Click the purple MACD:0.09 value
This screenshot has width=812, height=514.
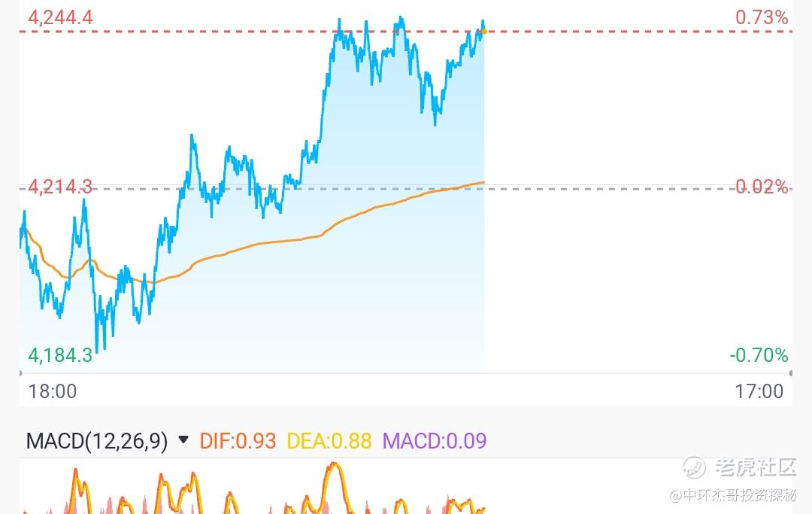(x=435, y=441)
